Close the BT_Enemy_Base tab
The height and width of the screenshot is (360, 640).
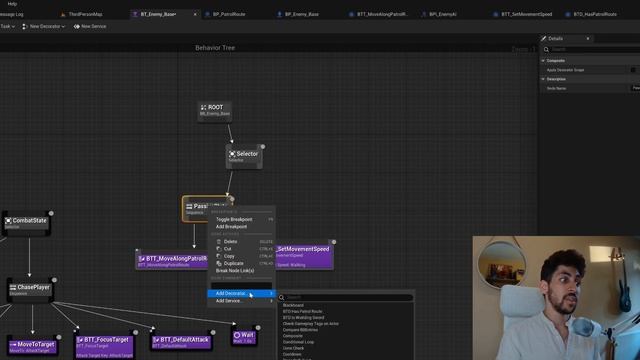click(x=195, y=14)
